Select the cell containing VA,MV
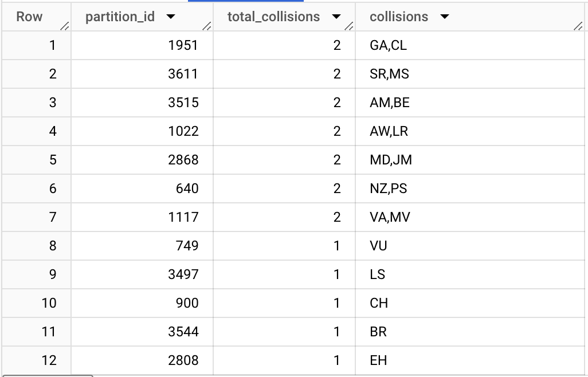The image size is (588, 377). click(x=391, y=217)
